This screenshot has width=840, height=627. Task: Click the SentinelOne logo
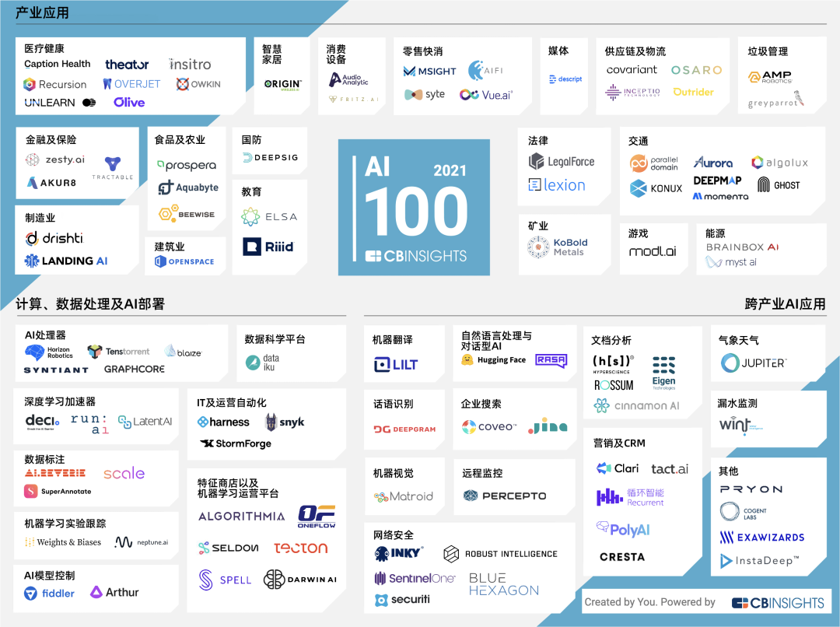click(x=415, y=578)
